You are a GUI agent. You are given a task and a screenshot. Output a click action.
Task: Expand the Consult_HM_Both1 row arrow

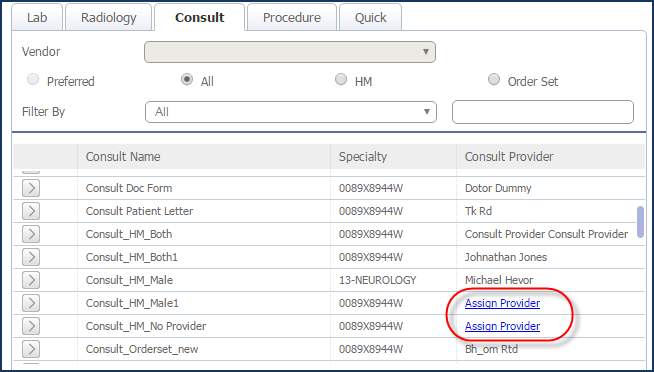click(x=31, y=257)
